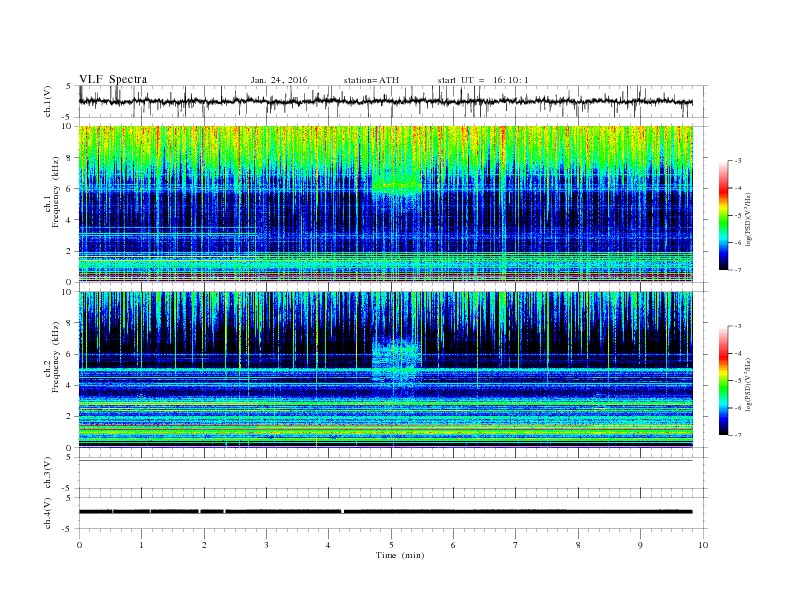Image resolution: width=792 pixels, height=612 pixels.
Task: Click the "-3" tick on the upper color bar
Action: (x=738, y=161)
